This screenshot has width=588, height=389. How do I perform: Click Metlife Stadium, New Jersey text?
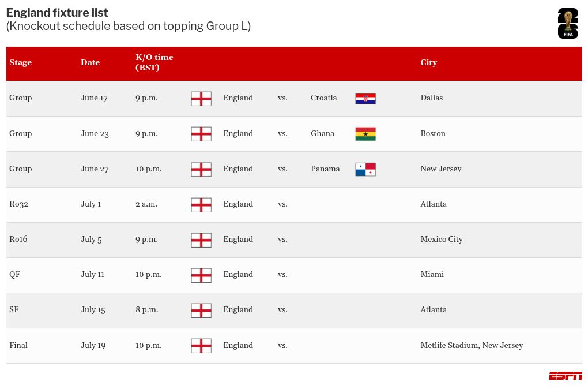[x=471, y=346]
